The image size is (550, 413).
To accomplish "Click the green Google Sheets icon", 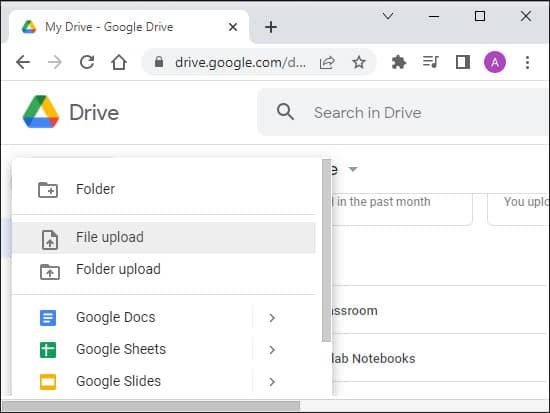I will pyautogui.click(x=48, y=350).
